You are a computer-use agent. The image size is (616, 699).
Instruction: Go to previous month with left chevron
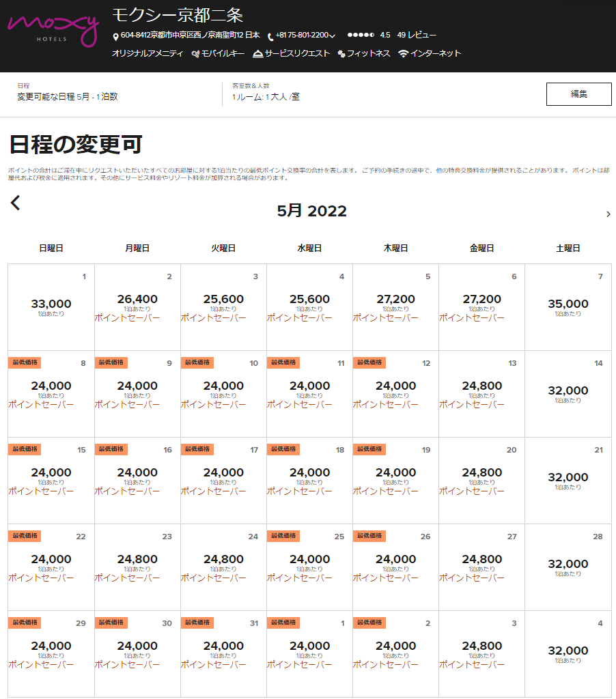coord(16,203)
